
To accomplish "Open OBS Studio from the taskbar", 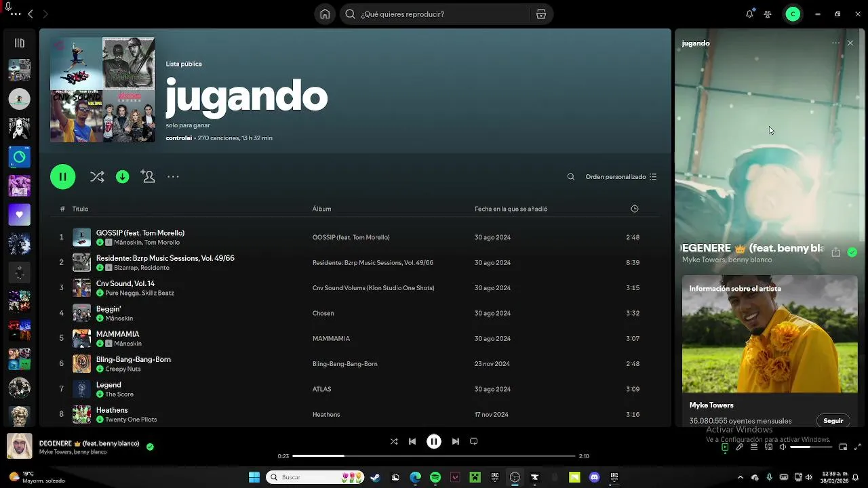I will click(515, 477).
